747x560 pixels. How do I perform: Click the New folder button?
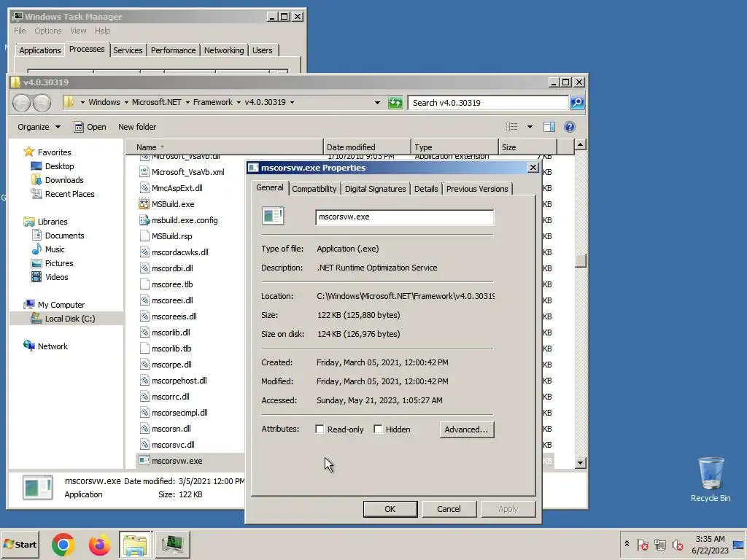coord(137,127)
